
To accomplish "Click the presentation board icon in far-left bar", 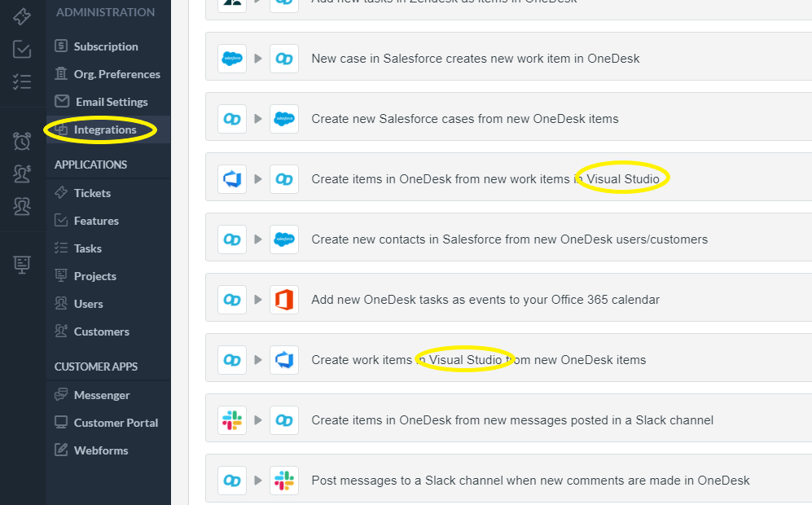I will coord(22,265).
